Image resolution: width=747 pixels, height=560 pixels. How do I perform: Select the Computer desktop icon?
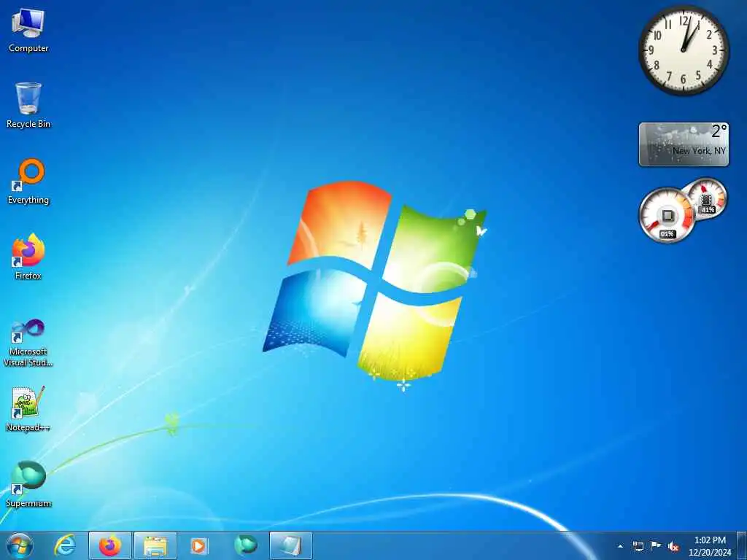(x=28, y=31)
